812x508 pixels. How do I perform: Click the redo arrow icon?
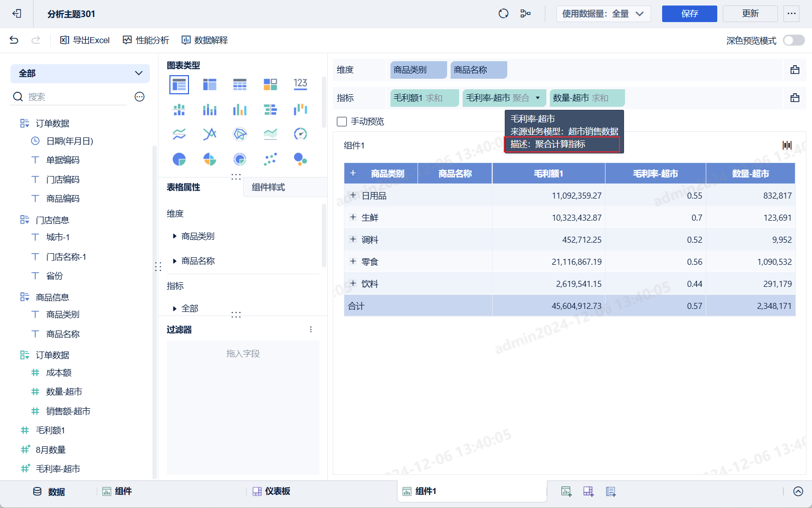pyautogui.click(x=36, y=40)
